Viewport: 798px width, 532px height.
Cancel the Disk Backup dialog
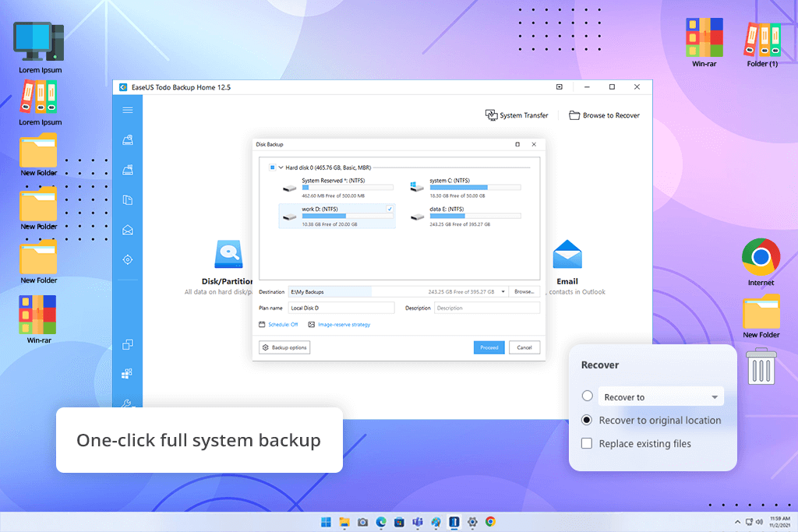tap(524, 347)
